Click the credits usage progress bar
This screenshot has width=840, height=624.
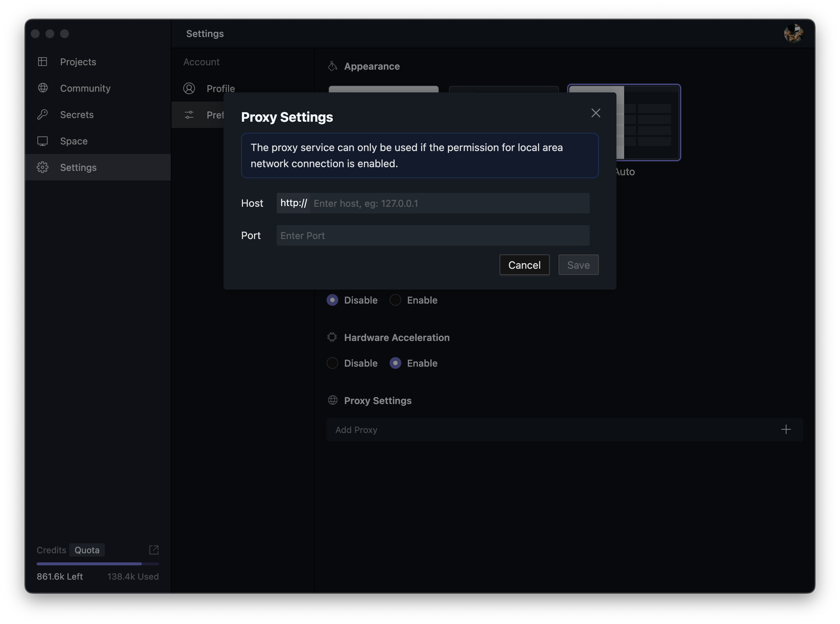tap(98, 564)
